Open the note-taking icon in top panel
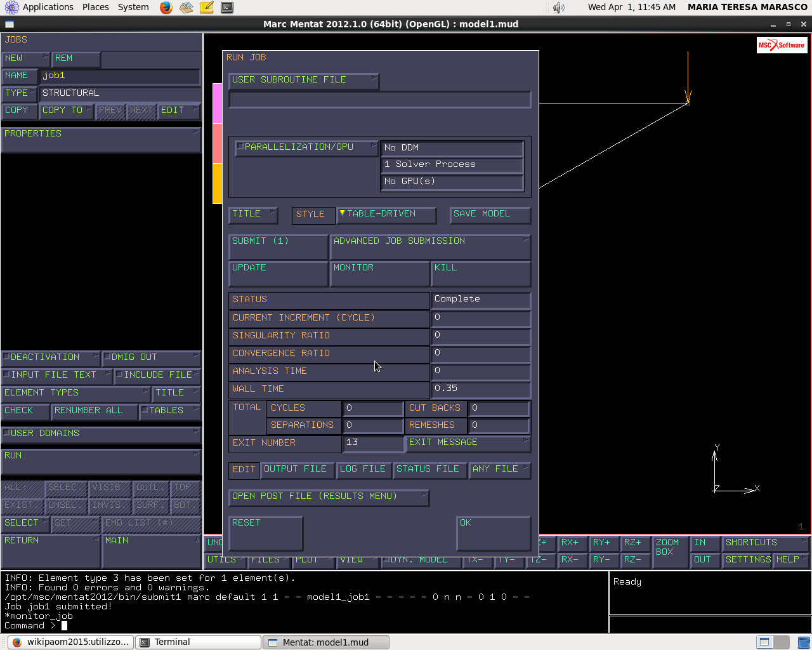Viewport: 812px width, 650px height. coord(207,8)
